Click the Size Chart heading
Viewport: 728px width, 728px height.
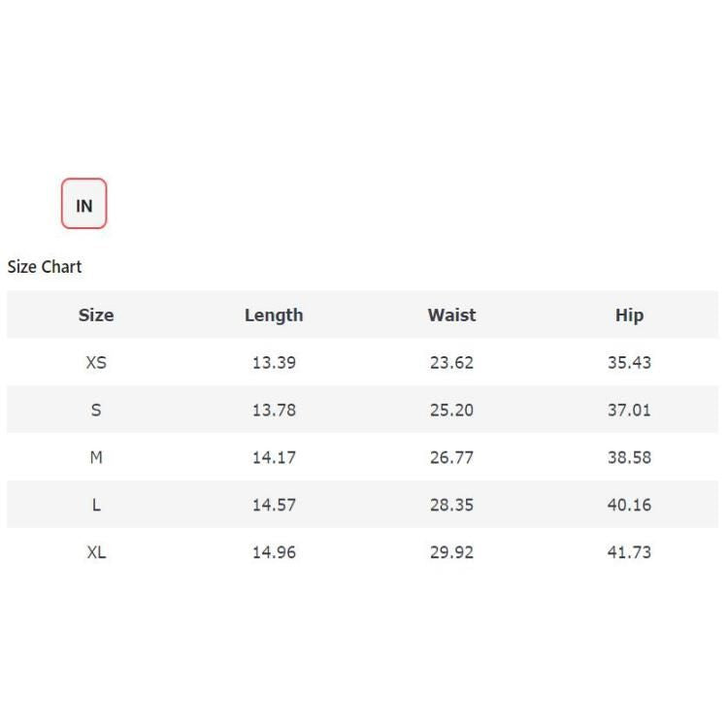click(x=45, y=267)
